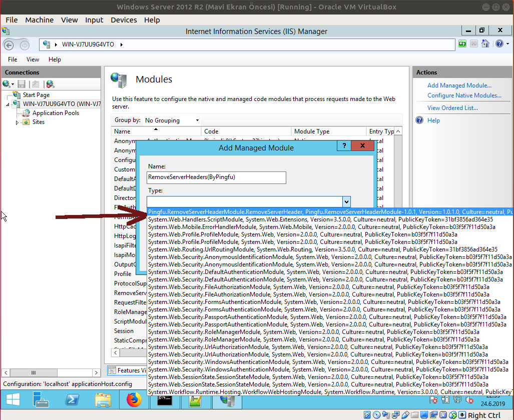Click the Name input field in the dialog
This screenshot has width=514, height=420.
(x=216, y=177)
